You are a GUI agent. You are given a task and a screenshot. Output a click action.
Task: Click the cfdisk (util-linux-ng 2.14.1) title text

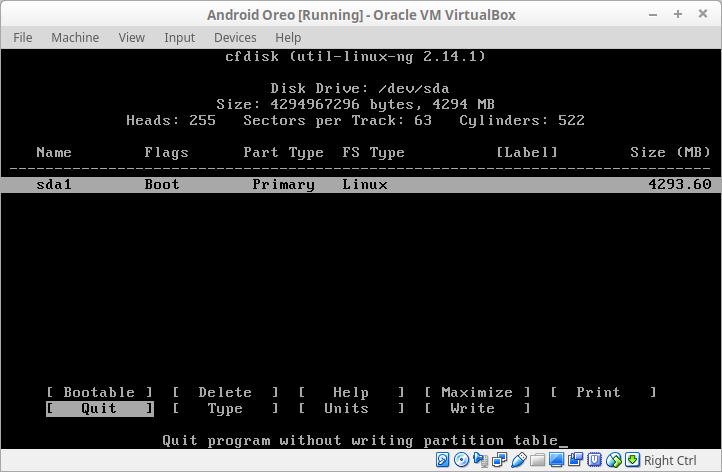355,57
